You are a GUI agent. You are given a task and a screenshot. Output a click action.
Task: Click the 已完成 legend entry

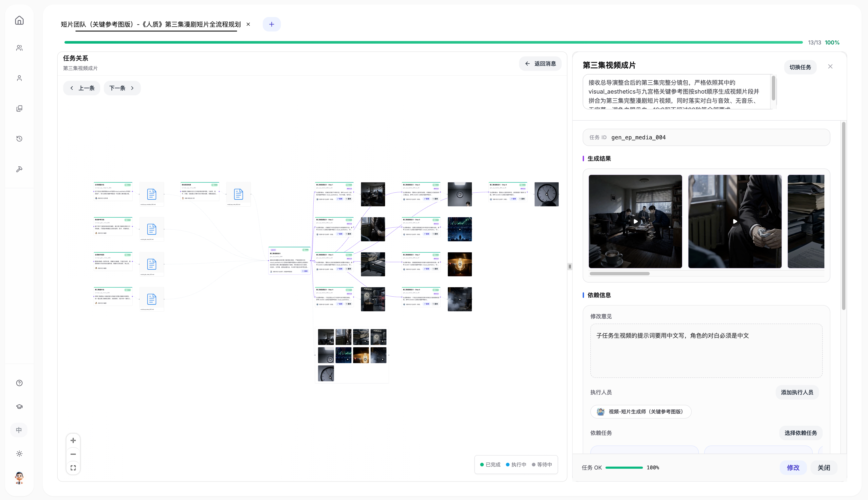pyautogui.click(x=490, y=465)
